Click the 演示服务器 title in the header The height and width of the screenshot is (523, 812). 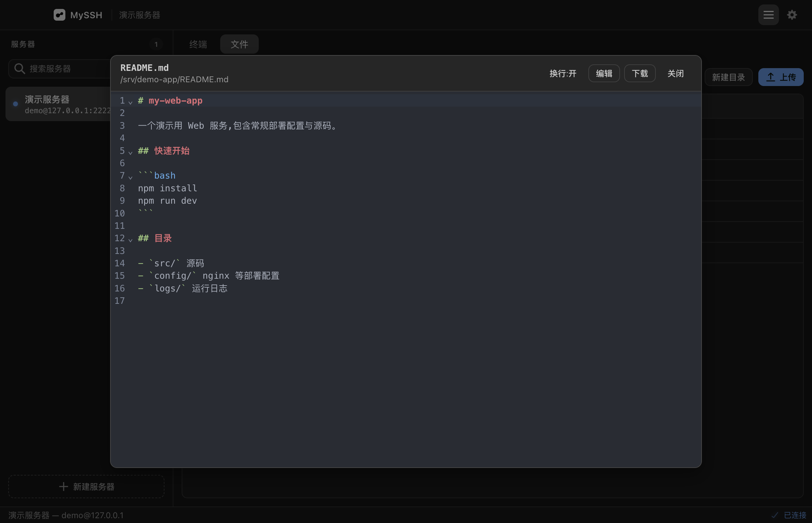click(x=140, y=15)
